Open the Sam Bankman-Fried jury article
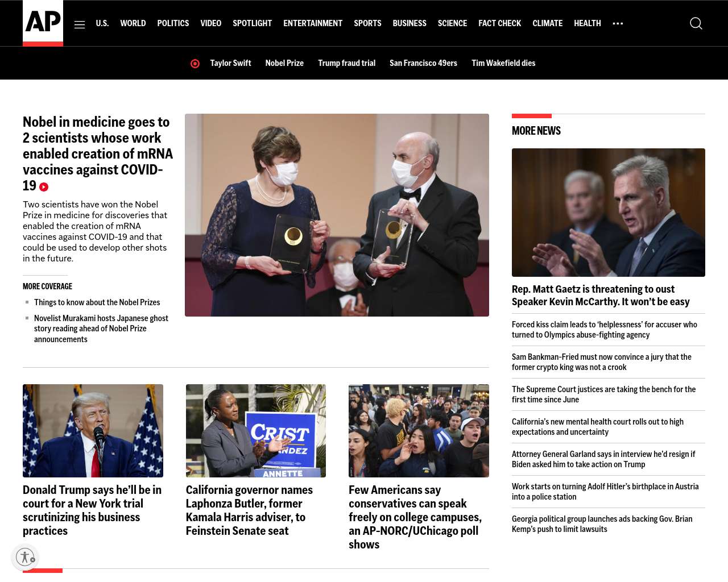728x582 pixels. [601, 362]
